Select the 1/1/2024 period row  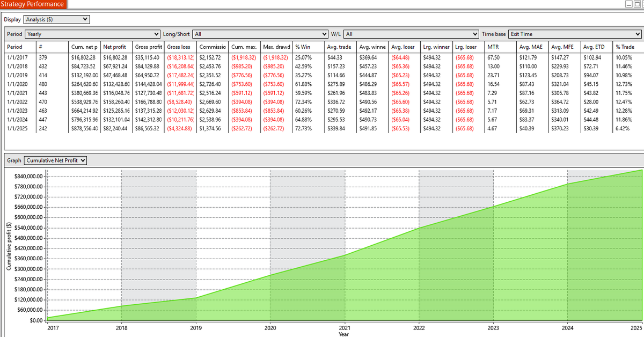[323, 120]
